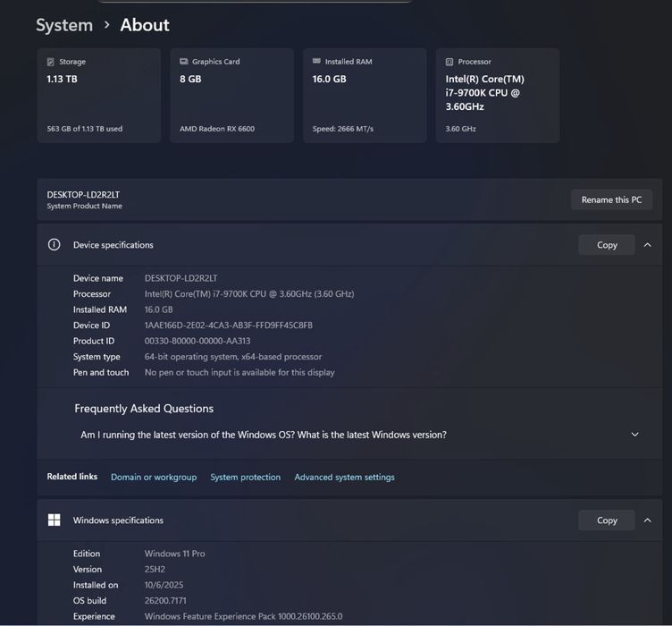Click the Device specifications info icon

[54, 245]
